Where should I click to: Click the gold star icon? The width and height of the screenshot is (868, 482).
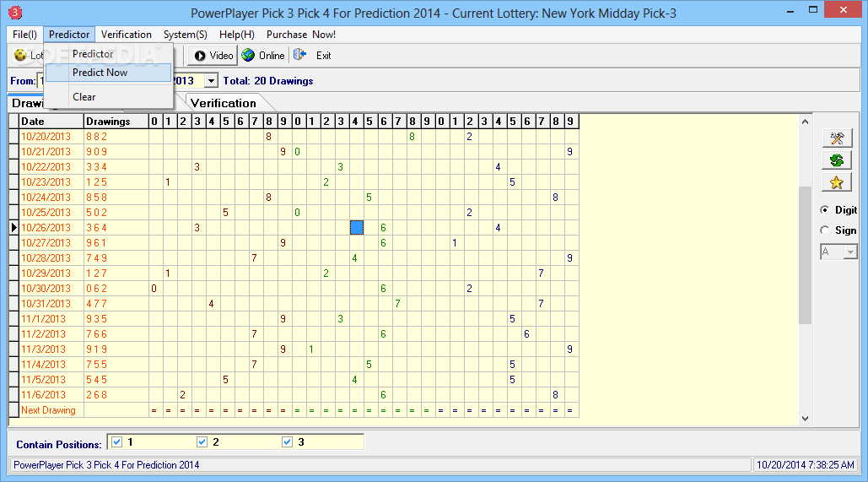[837, 182]
